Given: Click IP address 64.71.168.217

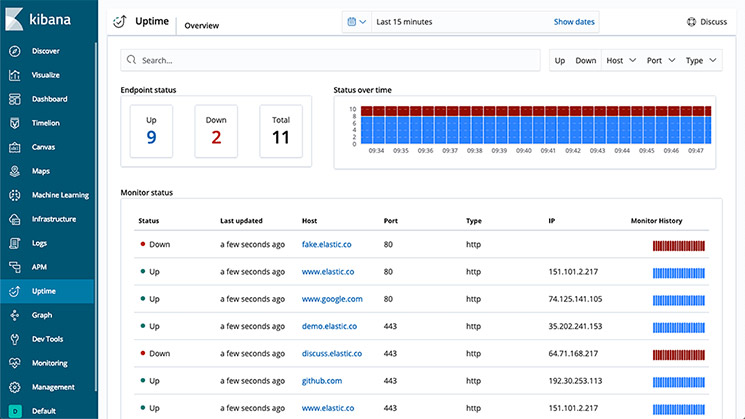Looking at the screenshot, I should click(573, 353).
